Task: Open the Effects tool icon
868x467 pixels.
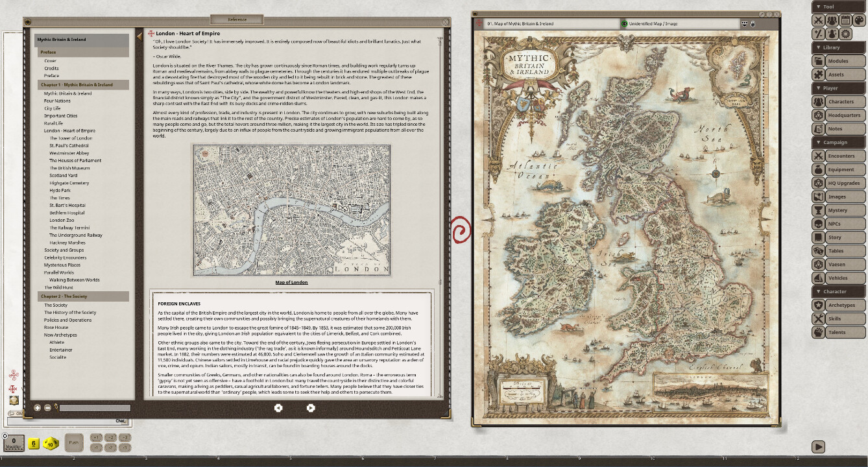Action: pos(832,34)
